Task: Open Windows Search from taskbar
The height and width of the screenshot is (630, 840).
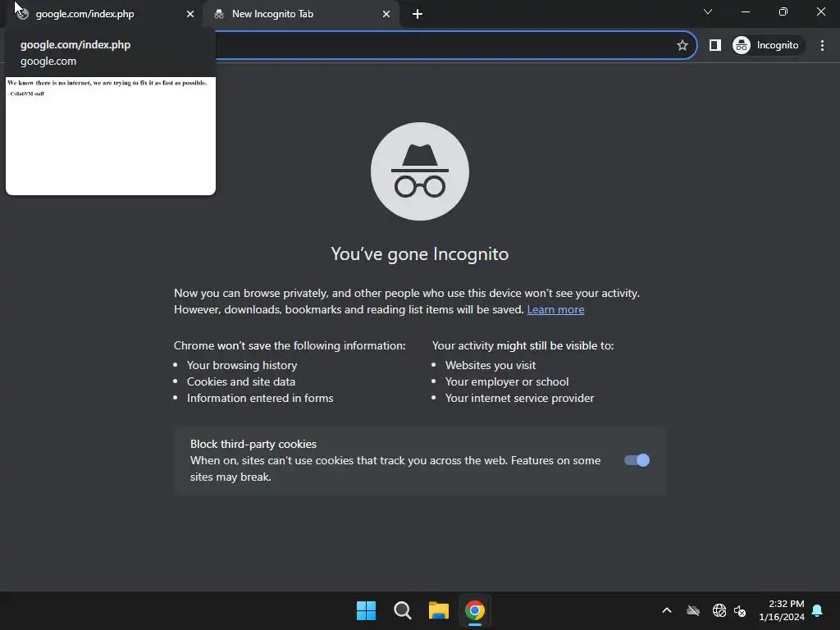Action: click(402, 610)
